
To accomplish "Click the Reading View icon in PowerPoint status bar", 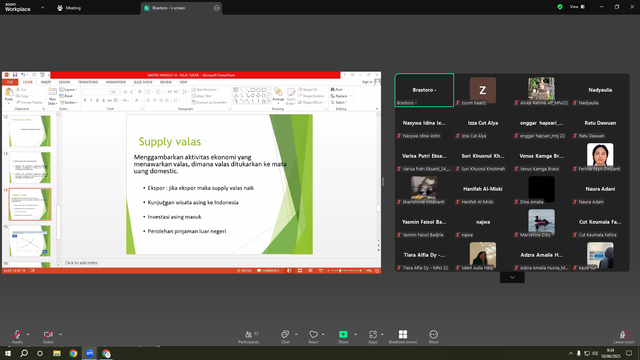I will click(x=310, y=271).
